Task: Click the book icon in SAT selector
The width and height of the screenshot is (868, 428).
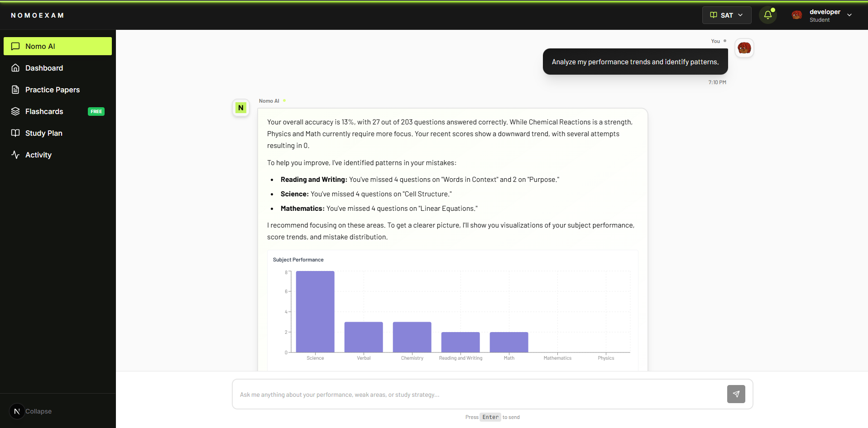Action: tap(714, 15)
